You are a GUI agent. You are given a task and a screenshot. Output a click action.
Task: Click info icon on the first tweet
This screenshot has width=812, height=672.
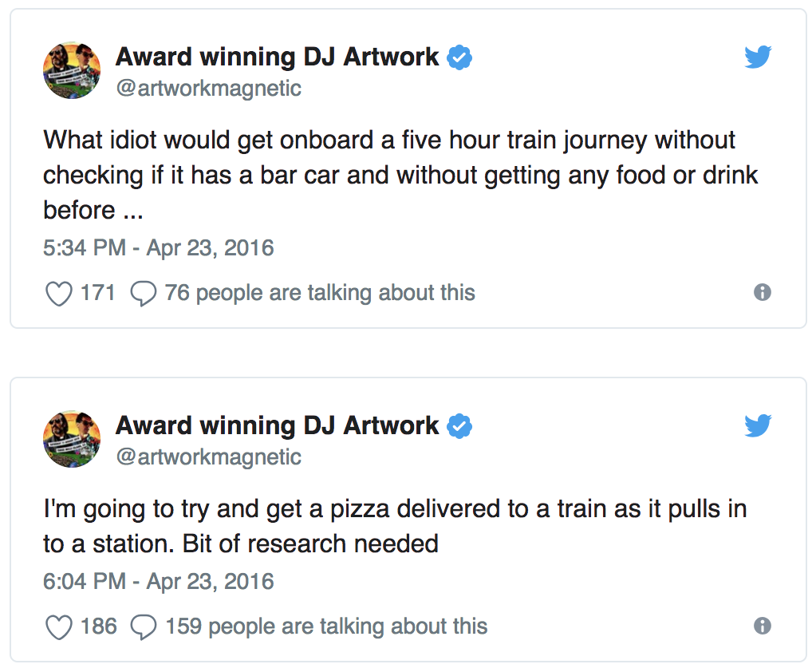click(763, 292)
